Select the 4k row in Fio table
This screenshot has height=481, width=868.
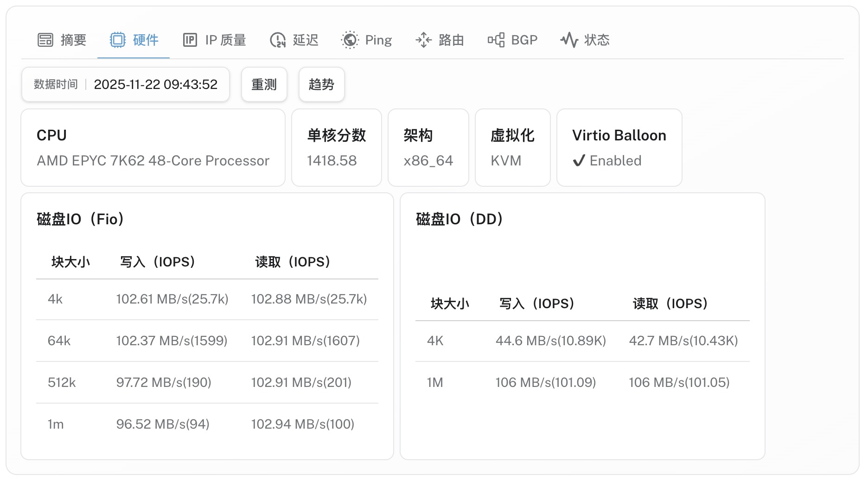207,299
